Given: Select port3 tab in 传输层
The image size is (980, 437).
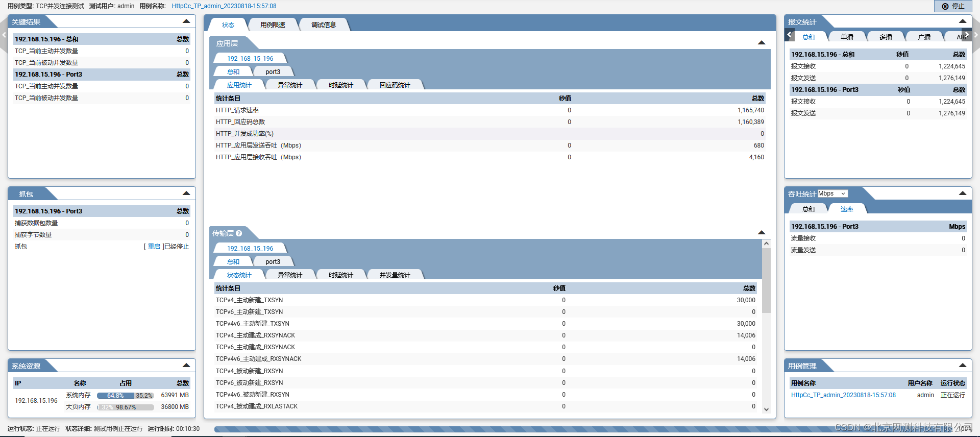Looking at the screenshot, I should pyautogui.click(x=273, y=262).
